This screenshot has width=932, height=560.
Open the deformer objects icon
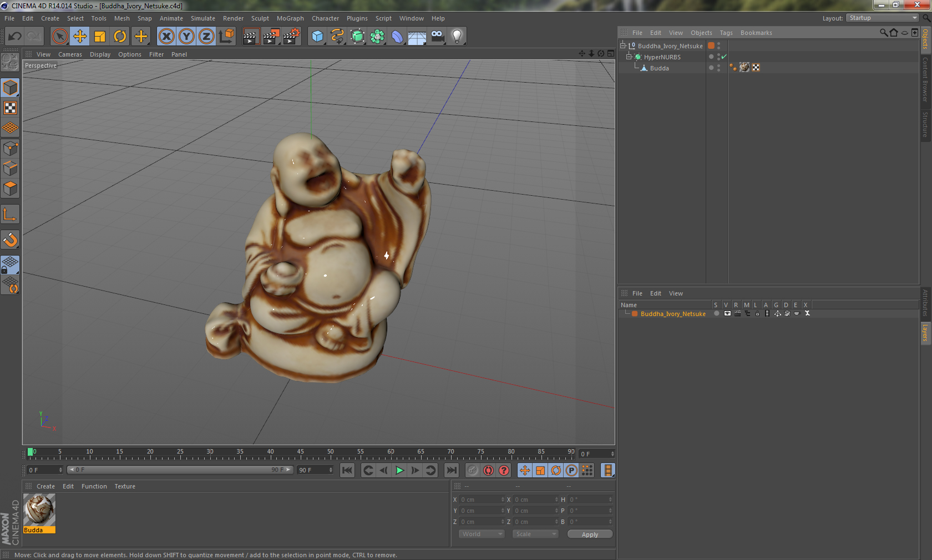pos(397,37)
